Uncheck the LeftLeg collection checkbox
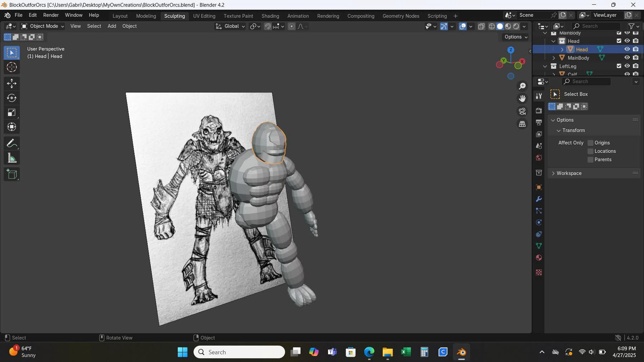The width and height of the screenshot is (644, 362). pyautogui.click(x=619, y=66)
